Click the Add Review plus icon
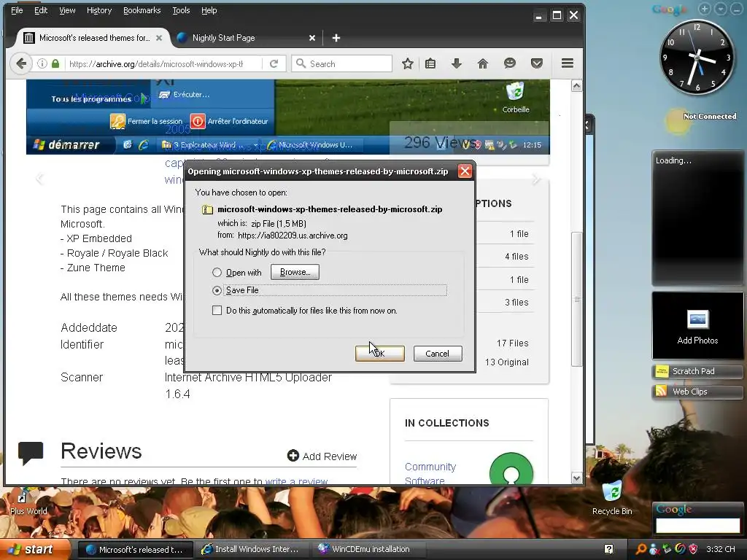The image size is (747, 560). click(x=293, y=456)
